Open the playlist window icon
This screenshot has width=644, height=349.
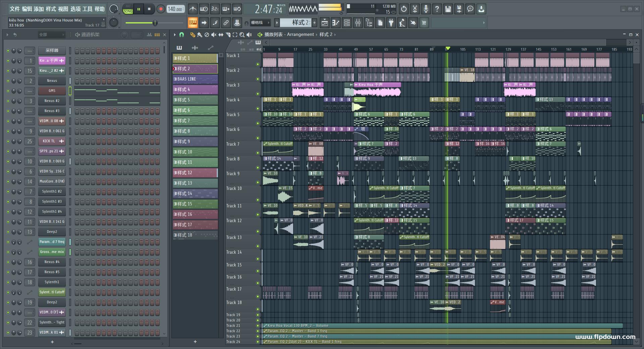325,23
